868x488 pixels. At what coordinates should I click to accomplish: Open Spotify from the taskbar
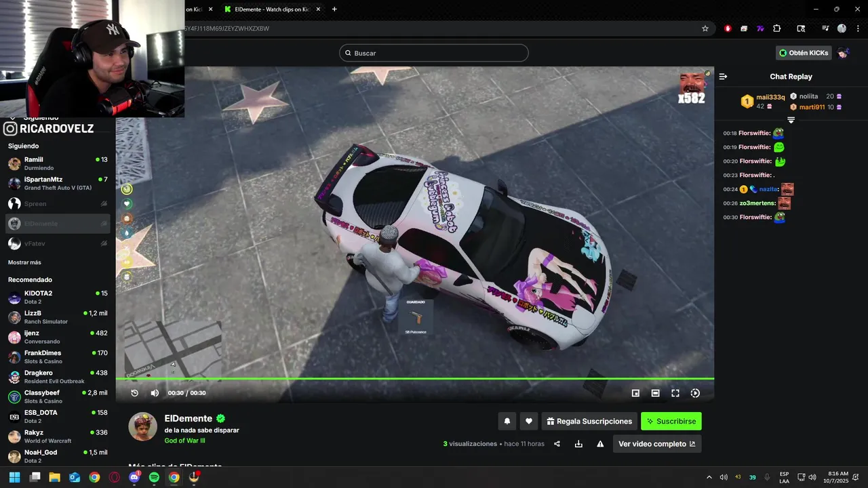(154, 477)
